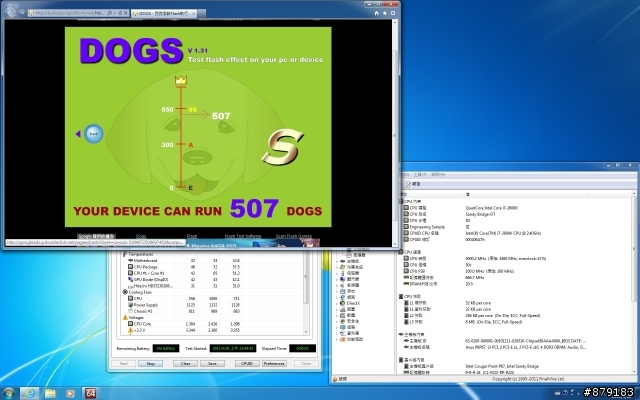Select the CPU Package sensor icon
The width and height of the screenshot is (640, 400).
click(x=130, y=267)
